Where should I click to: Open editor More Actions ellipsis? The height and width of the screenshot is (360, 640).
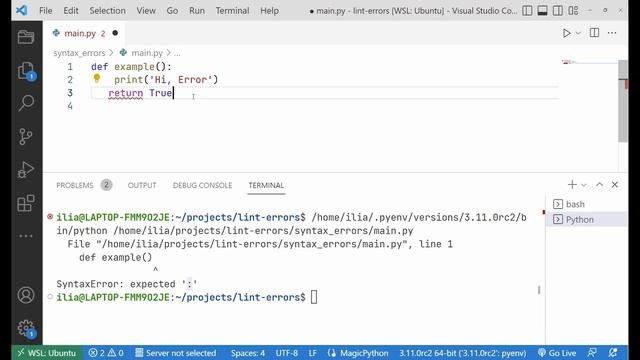612,33
